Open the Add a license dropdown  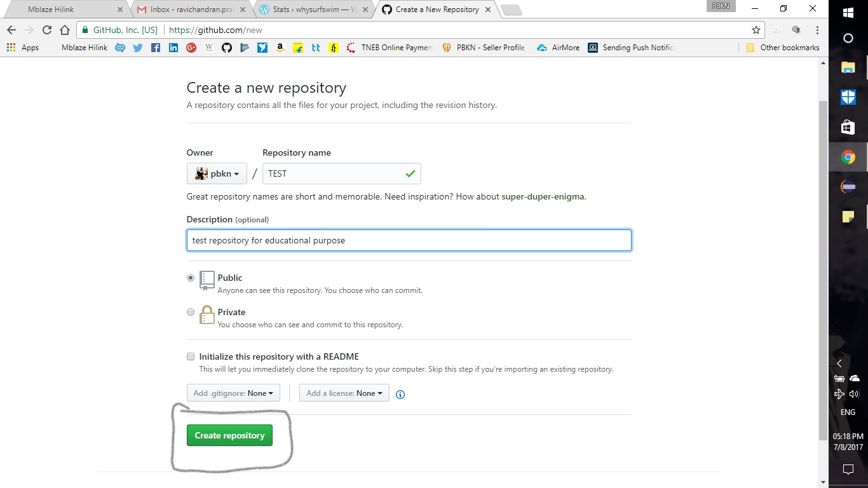pos(344,393)
